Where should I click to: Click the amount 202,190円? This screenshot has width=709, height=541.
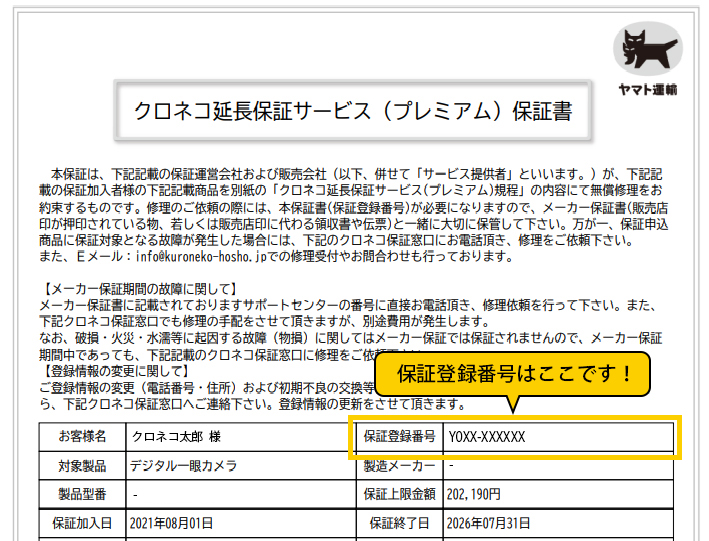tap(473, 494)
